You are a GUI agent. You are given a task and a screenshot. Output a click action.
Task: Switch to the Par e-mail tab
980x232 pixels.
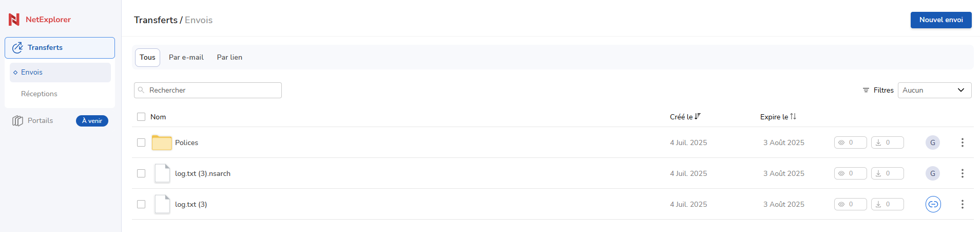coord(186,58)
